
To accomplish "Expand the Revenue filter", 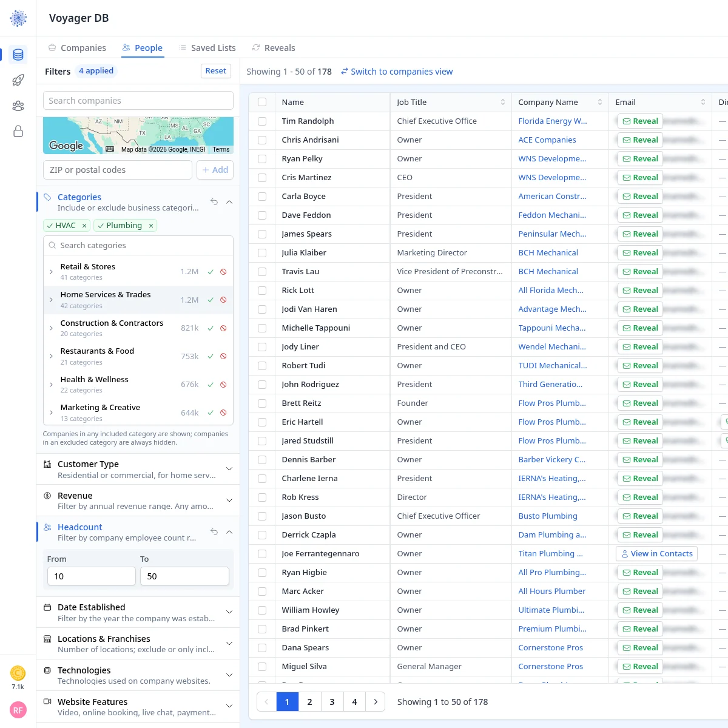I will coord(229,500).
